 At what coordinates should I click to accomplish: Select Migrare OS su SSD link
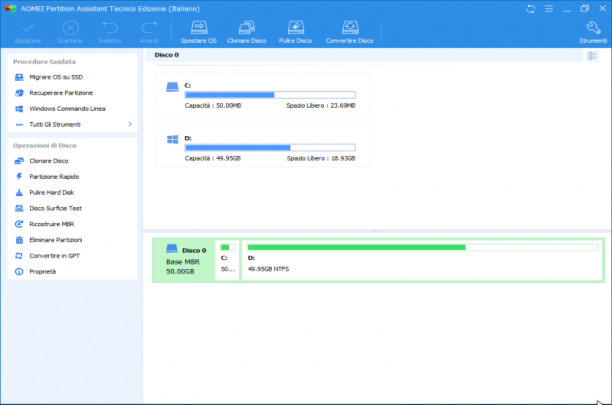(x=56, y=77)
